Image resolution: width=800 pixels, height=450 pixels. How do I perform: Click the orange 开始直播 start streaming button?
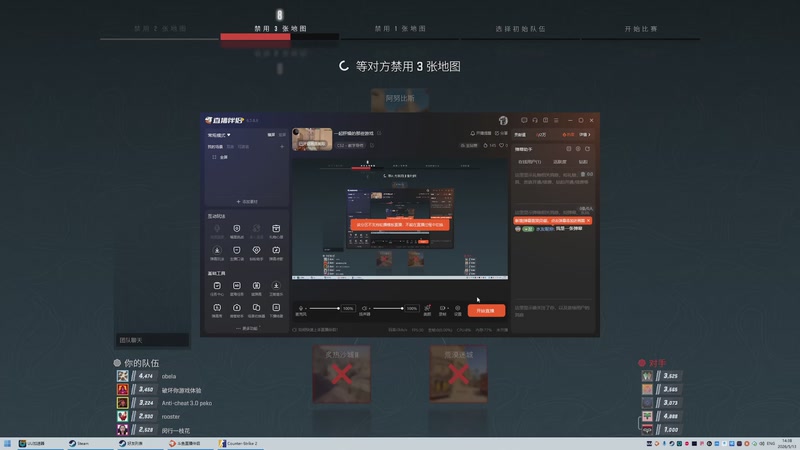[x=486, y=311]
